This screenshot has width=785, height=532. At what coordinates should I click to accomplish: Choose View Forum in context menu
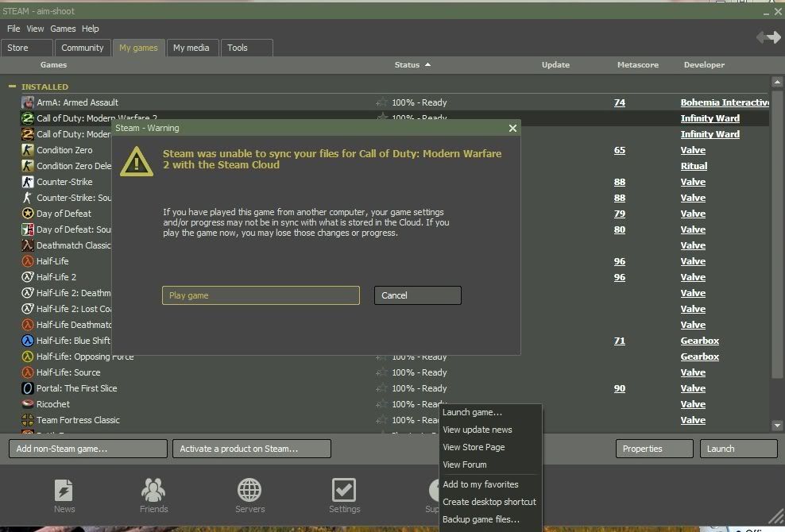pyautogui.click(x=491, y=465)
